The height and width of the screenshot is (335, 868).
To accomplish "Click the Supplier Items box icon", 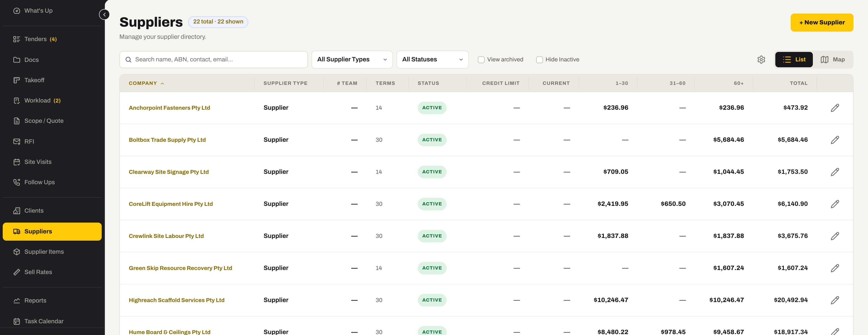I will point(17,251).
